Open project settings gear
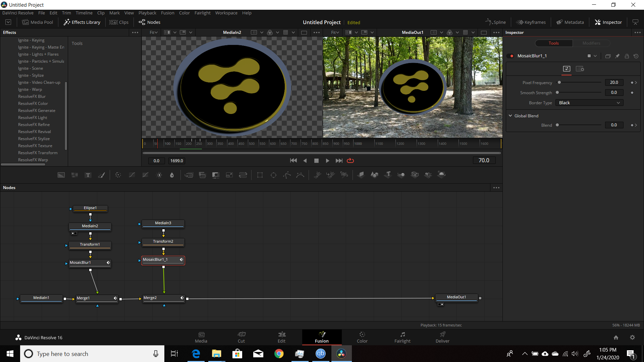Image resolution: width=644 pixels, height=362 pixels. pyautogui.click(x=632, y=338)
